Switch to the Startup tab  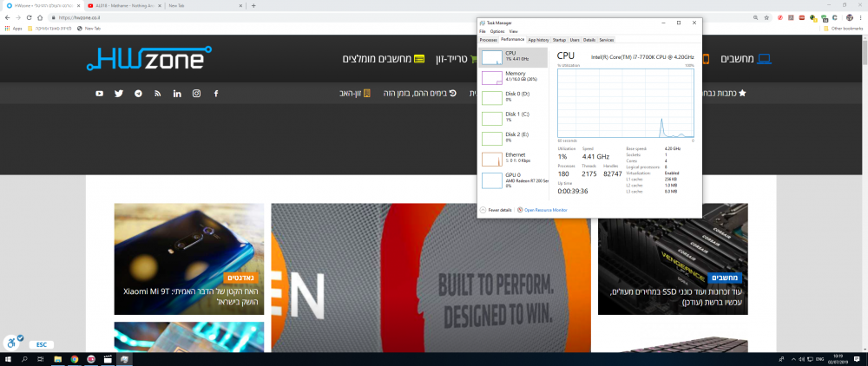(560, 40)
